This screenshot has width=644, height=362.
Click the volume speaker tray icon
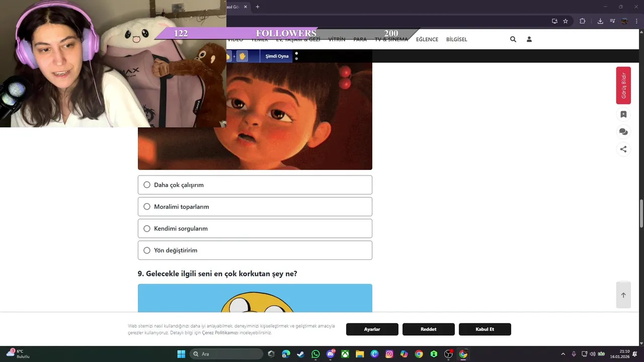tap(592, 354)
